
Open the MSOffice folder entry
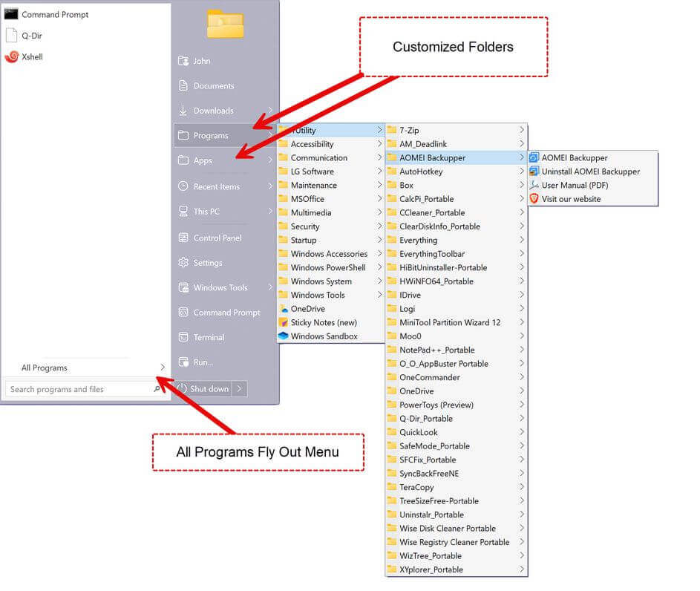click(x=331, y=199)
